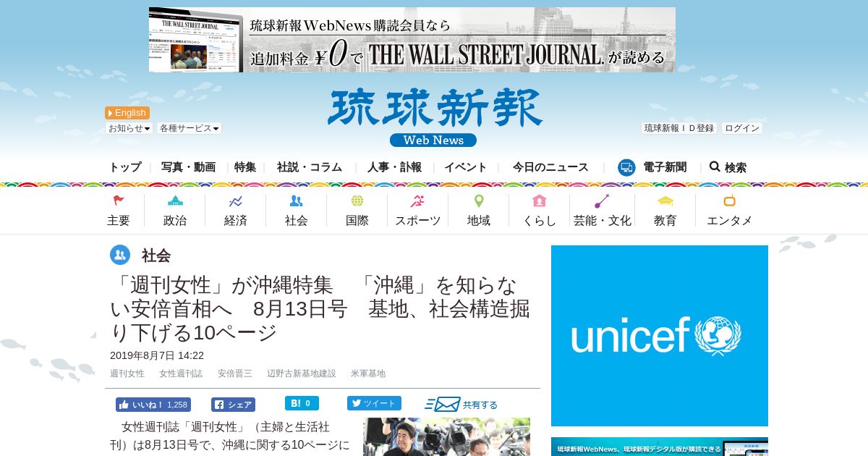Screen dimensions: 868x456
Task: Select the 地域 map pin icon
Action: [x=479, y=201]
